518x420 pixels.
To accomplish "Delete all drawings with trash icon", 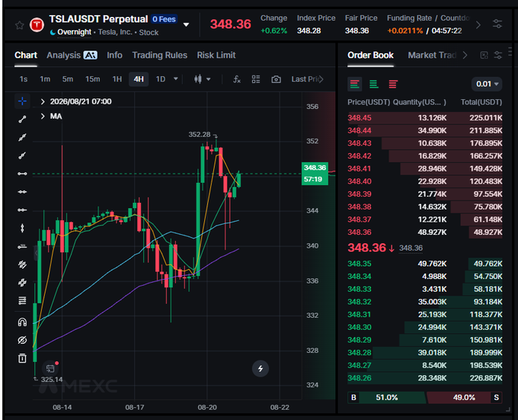I will pos(22,358).
